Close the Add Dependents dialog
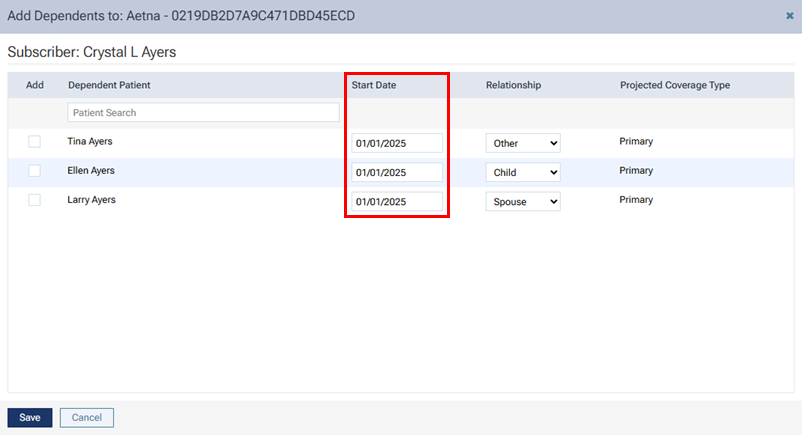This screenshot has width=802, height=435. 790,16
